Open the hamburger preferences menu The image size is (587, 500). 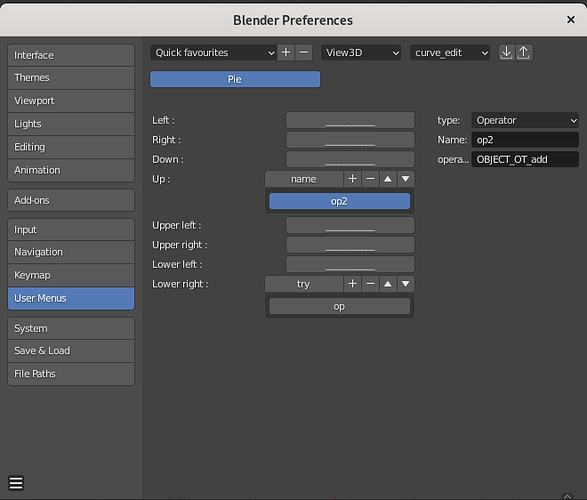click(16, 483)
